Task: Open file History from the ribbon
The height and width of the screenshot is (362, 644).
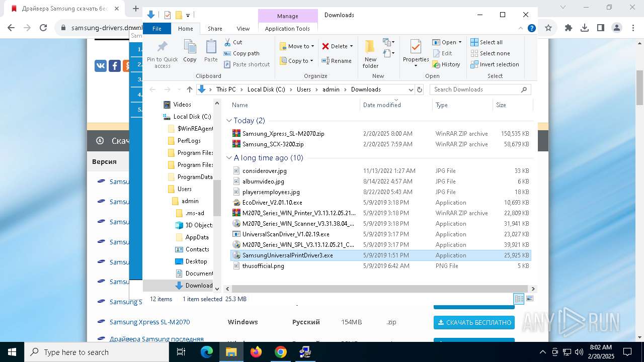Action: pos(446,64)
